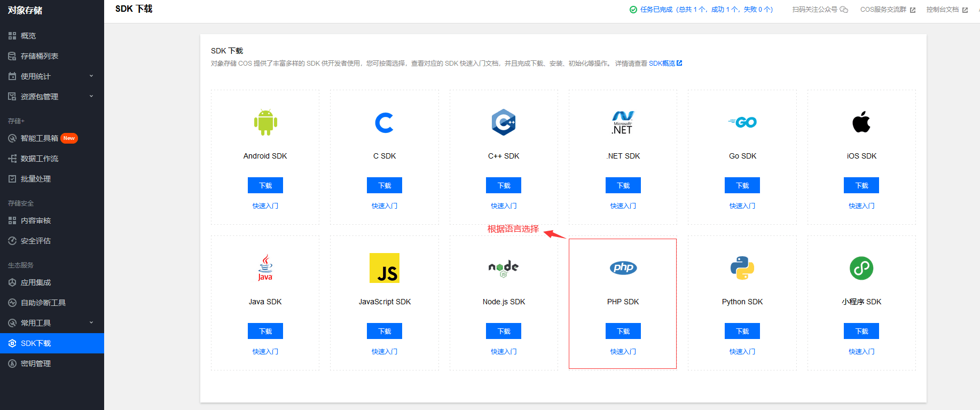980x410 pixels.
Task: Download the Android SDK
Action: 265,185
